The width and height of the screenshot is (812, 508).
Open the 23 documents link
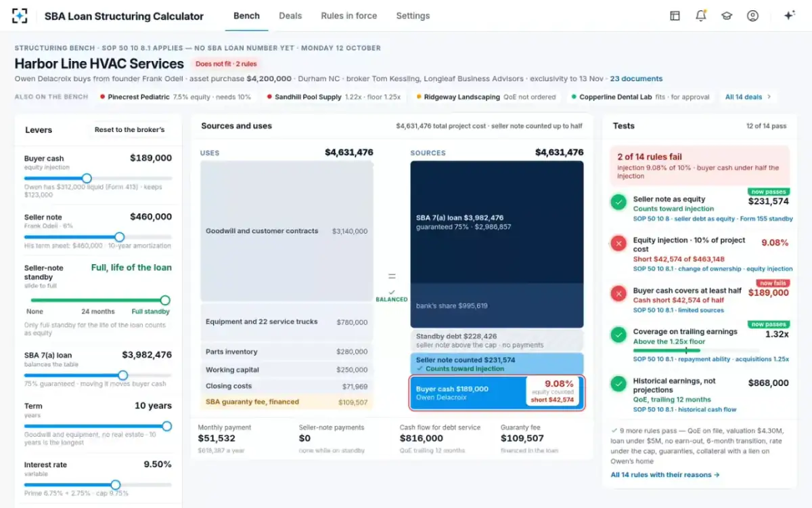[x=636, y=79]
